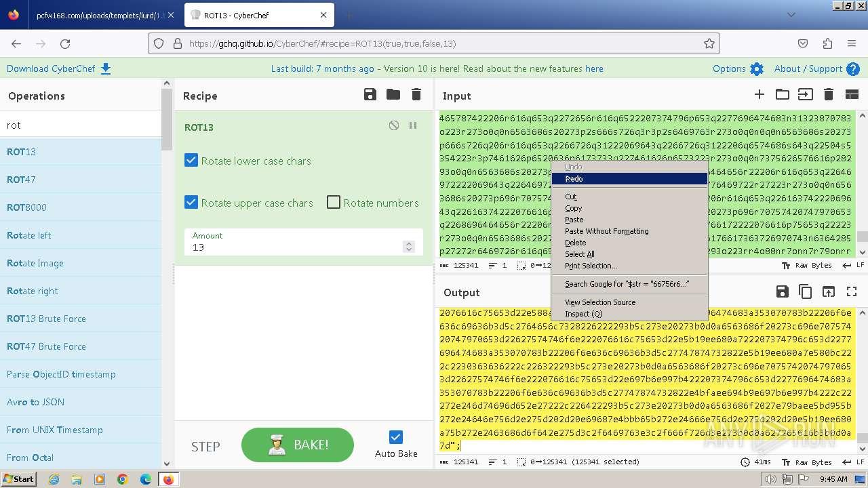Select Paste Without Formatting
The width and height of the screenshot is (868, 488).
pyautogui.click(x=629, y=231)
